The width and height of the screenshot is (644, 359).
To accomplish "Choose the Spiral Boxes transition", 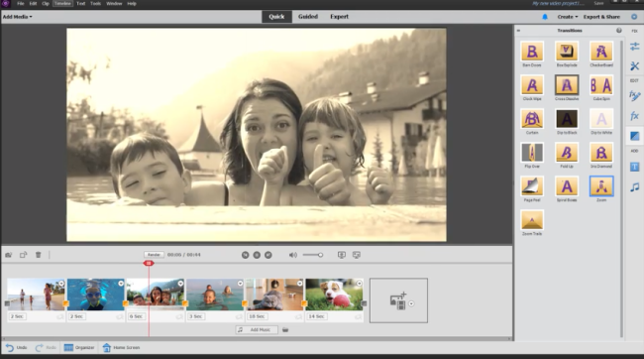I will [567, 186].
